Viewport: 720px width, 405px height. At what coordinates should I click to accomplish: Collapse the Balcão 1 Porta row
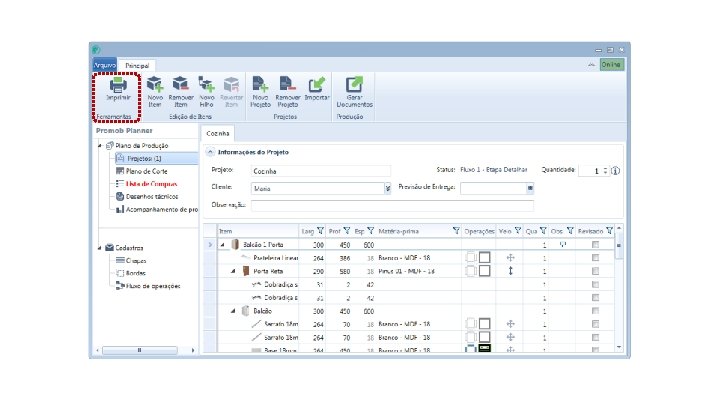pos(223,245)
